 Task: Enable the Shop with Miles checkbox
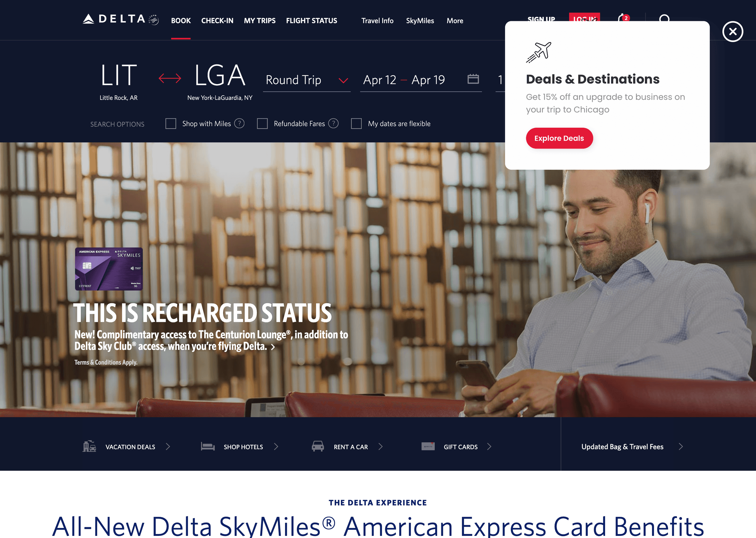click(171, 123)
